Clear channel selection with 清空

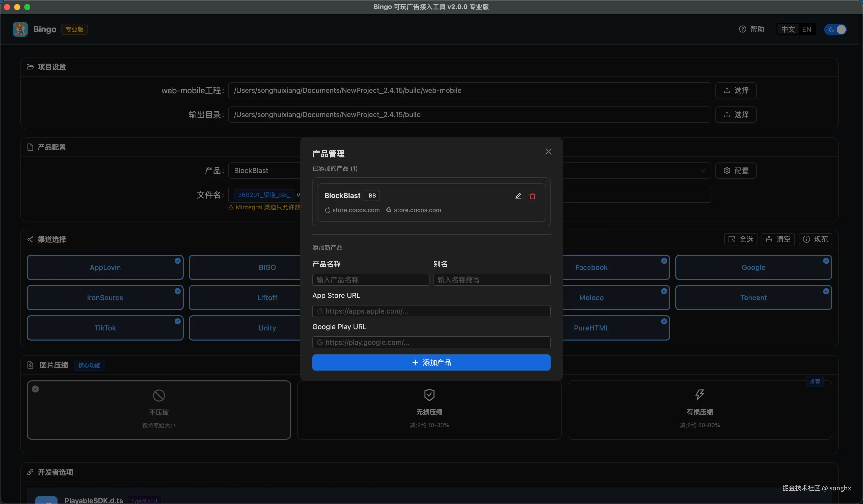[778, 239]
